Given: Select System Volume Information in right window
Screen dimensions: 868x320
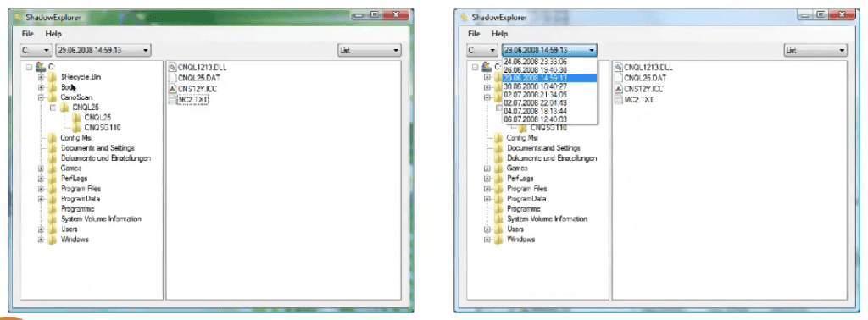Looking at the screenshot, I should 547,219.
